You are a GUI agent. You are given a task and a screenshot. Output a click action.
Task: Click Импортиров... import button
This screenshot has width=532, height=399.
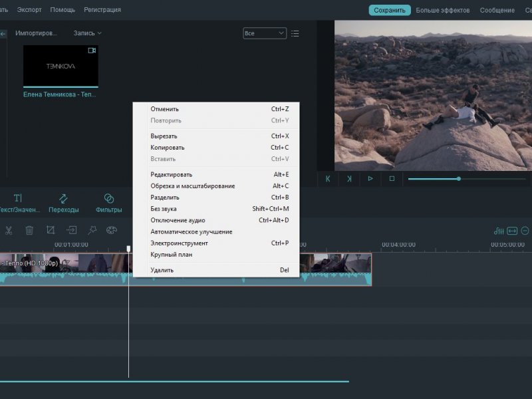click(x=36, y=33)
